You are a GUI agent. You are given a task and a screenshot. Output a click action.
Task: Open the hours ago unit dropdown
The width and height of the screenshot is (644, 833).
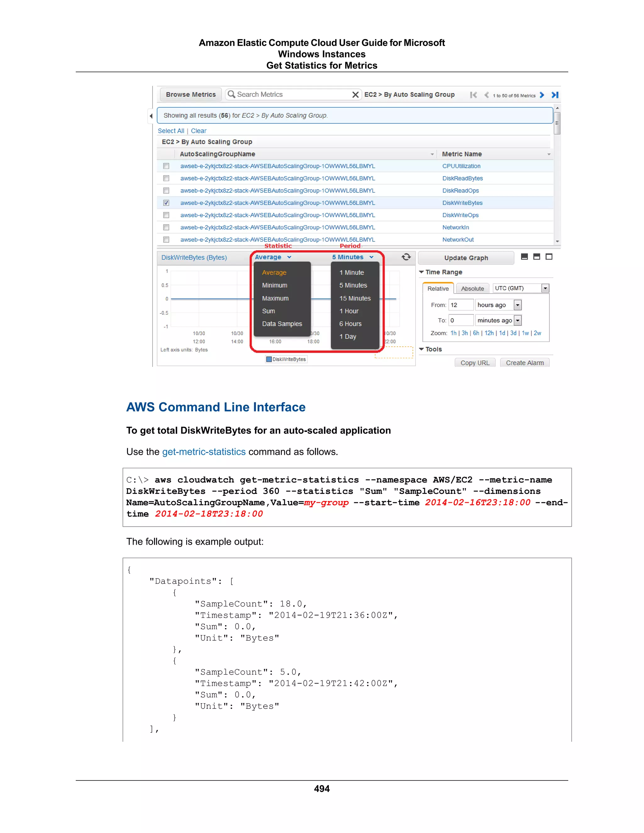(498, 305)
